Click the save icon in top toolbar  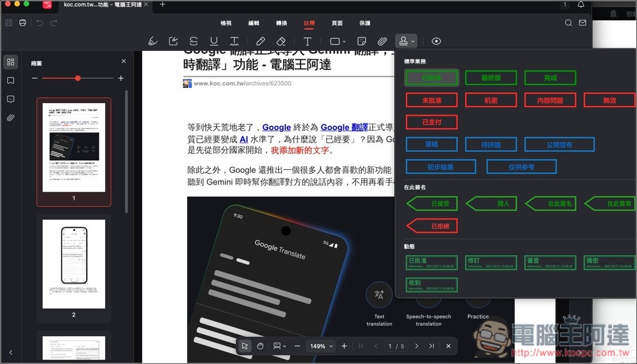click(x=9, y=23)
